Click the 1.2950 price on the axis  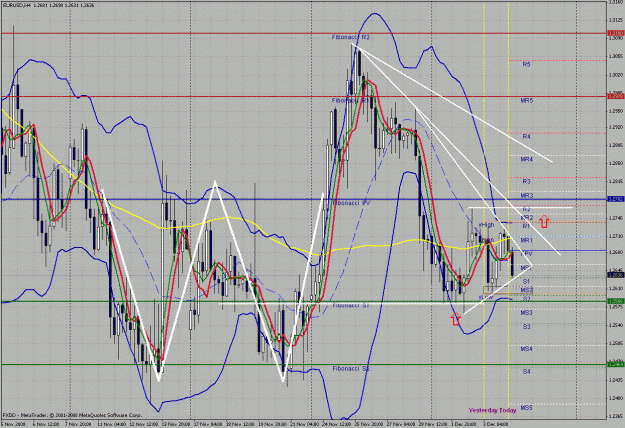(616, 110)
